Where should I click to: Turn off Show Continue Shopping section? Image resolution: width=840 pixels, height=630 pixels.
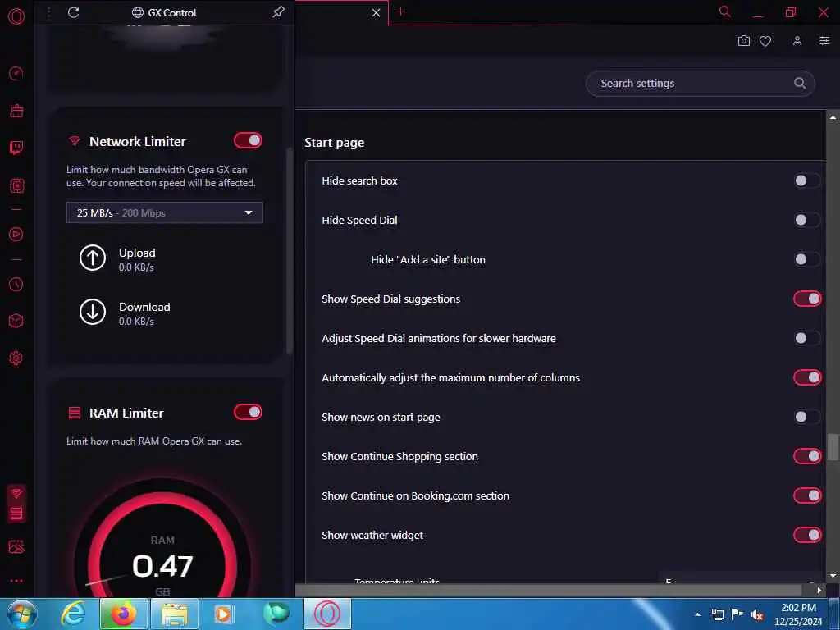point(807,456)
